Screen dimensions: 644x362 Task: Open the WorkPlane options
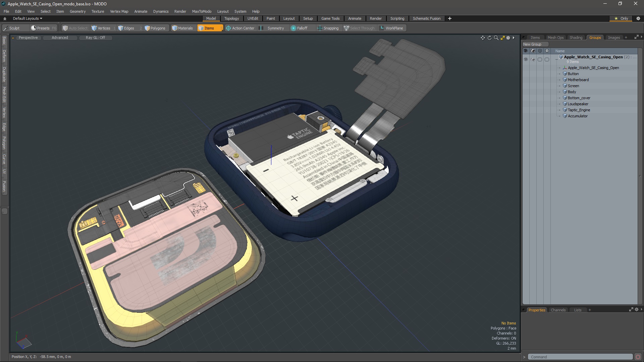[391, 28]
